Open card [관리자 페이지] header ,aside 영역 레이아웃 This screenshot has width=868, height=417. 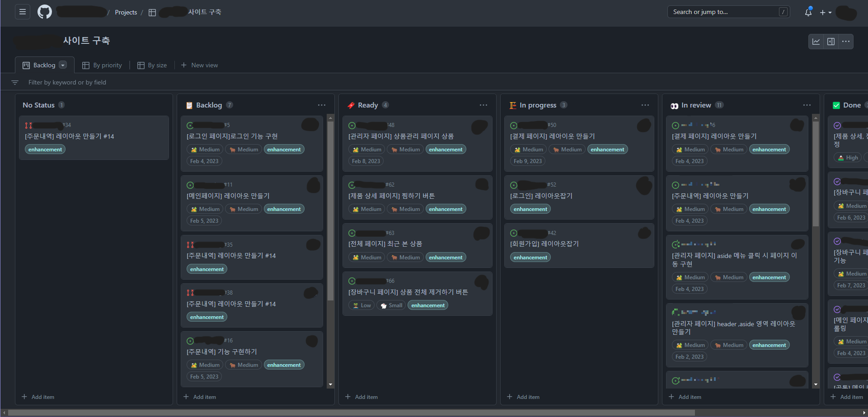[733, 328]
